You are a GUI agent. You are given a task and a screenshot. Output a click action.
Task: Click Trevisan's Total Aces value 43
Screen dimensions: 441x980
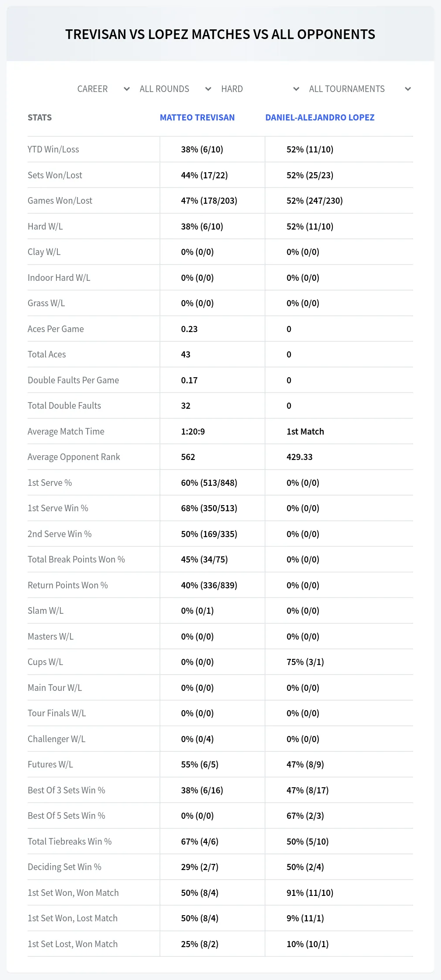pyautogui.click(x=186, y=354)
